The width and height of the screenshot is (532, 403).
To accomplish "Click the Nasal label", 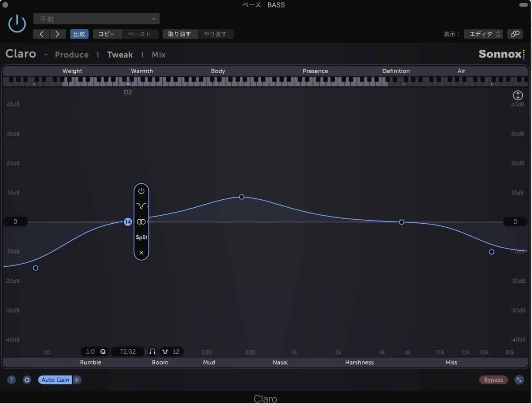I will (280, 363).
